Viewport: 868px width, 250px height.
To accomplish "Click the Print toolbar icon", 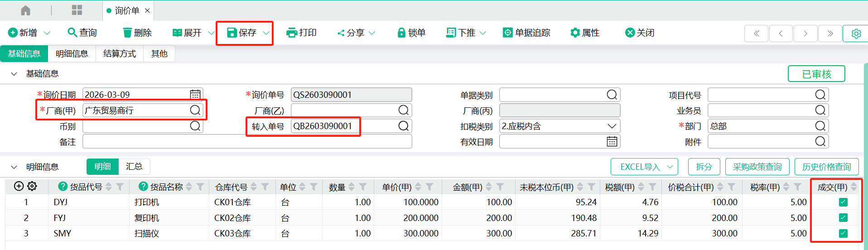I will pos(291,33).
